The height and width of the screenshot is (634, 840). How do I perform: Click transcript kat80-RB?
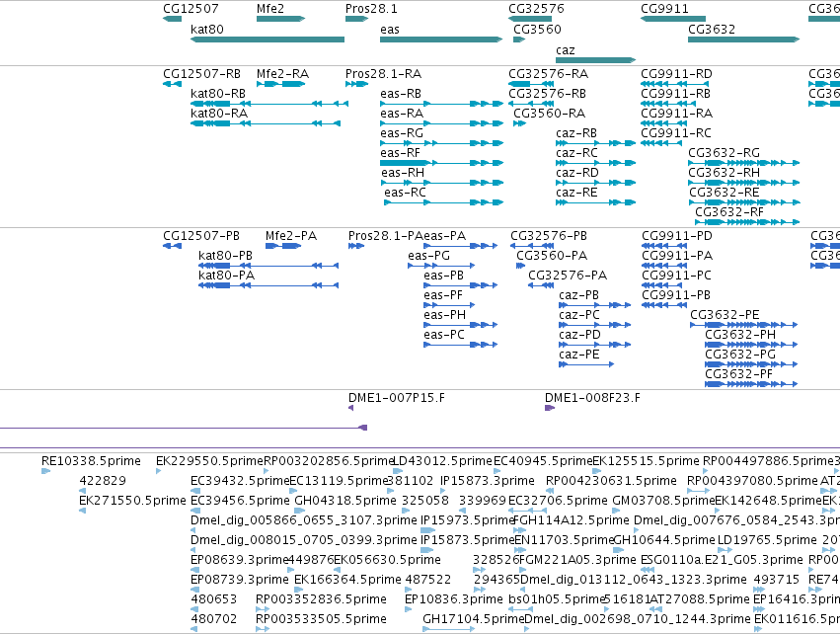pos(218,94)
